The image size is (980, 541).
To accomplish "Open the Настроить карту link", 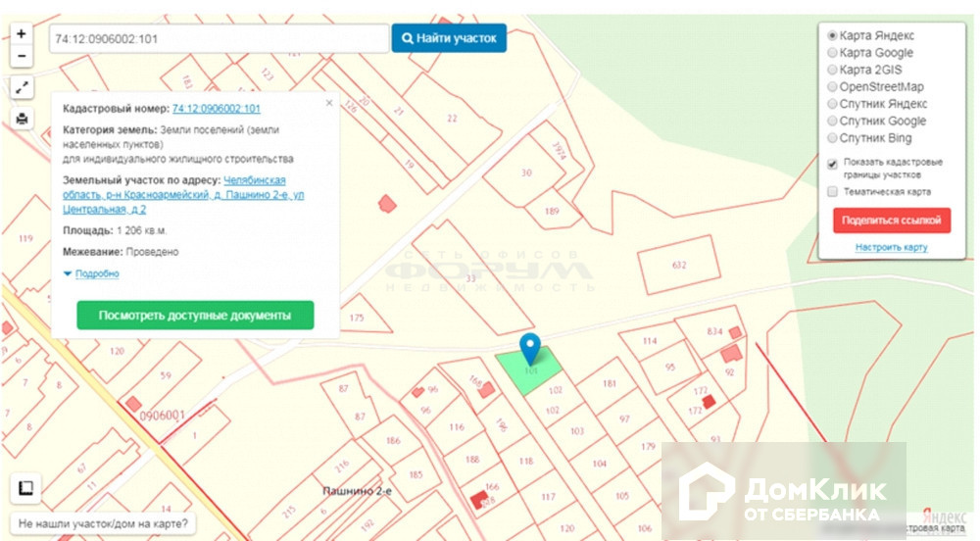I will 891,247.
